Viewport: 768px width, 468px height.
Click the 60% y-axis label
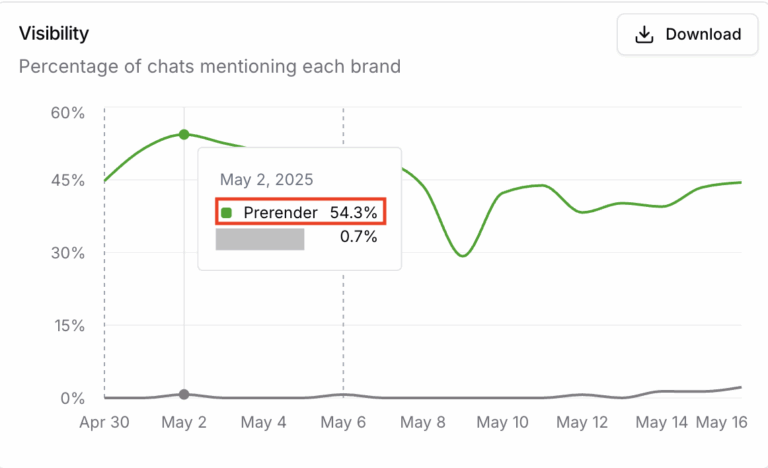(68, 113)
